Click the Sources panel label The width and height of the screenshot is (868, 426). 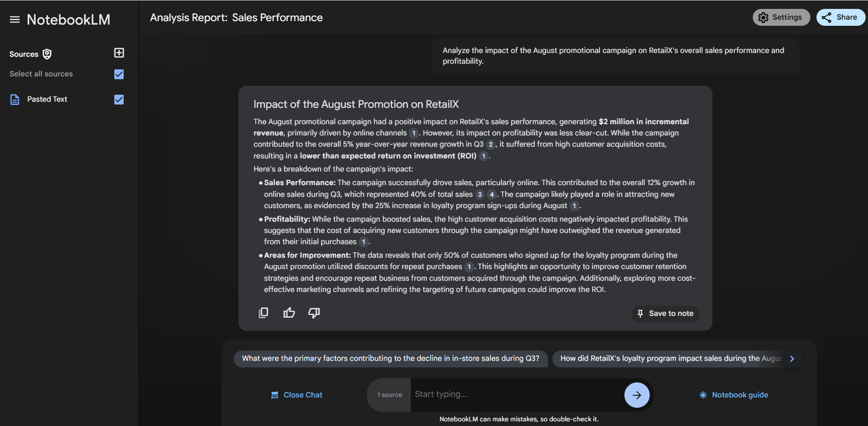(x=24, y=54)
